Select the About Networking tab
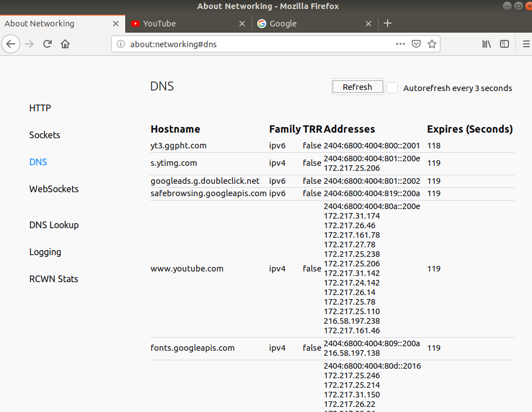 click(x=62, y=24)
